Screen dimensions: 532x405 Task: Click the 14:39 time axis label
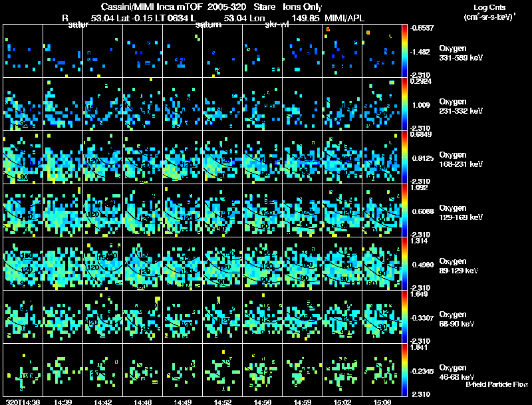click(63, 402)
